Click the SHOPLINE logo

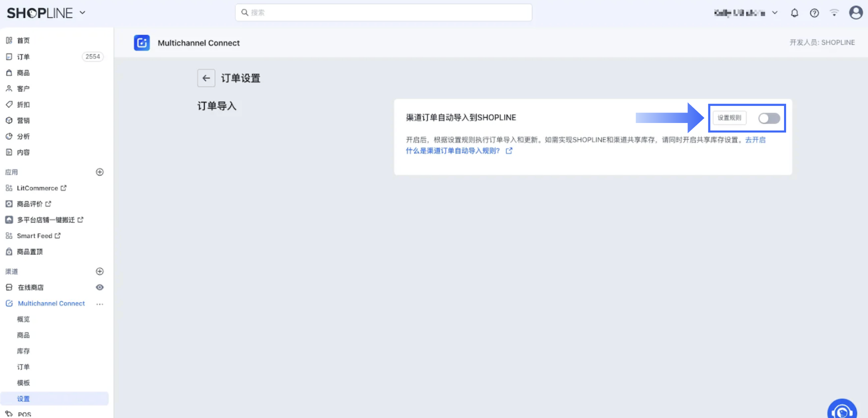pyautogui.click(x=40, y=13)
